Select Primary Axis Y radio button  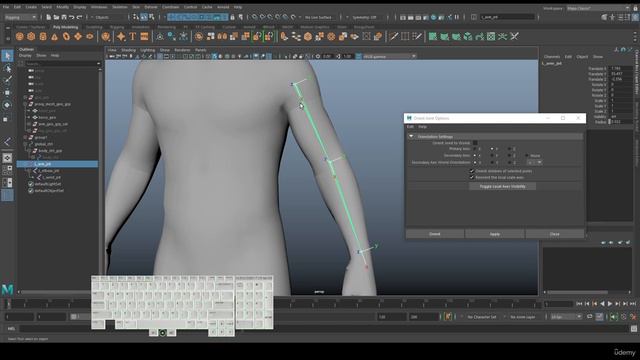492,149
